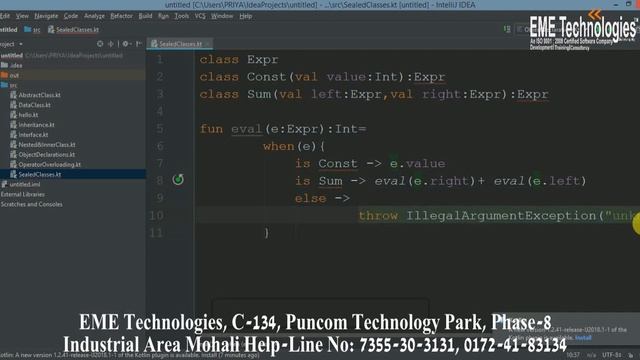Open the Build menu
Screen dimensions: 640x360
click(x=145, y=16)
